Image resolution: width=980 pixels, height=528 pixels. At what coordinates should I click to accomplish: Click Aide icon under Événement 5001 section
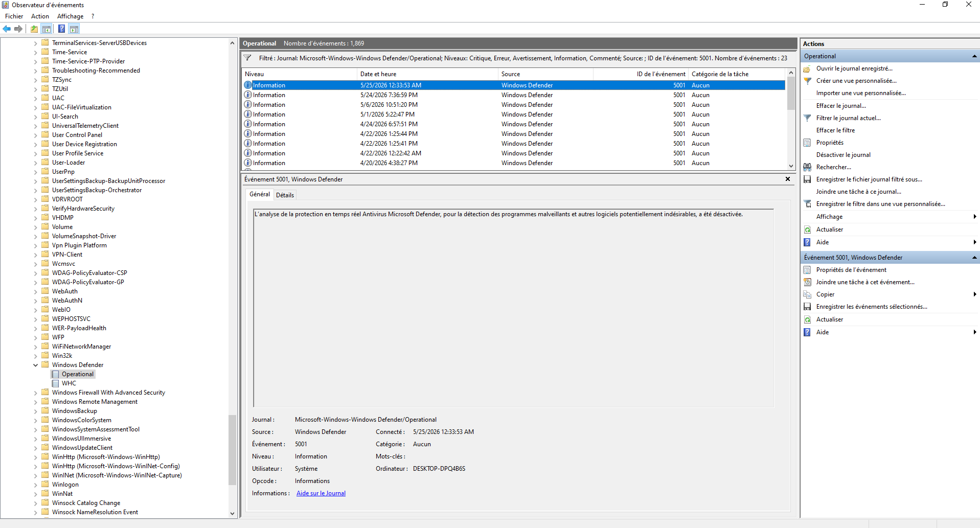pos(807,332)
